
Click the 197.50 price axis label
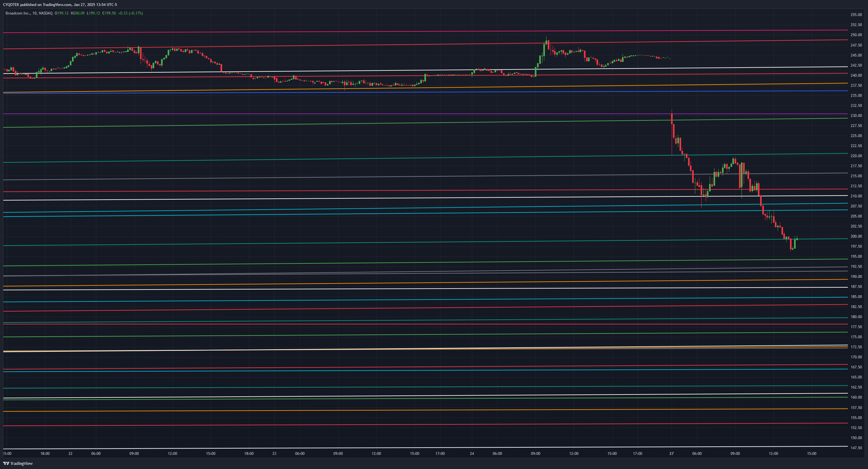point(856,246)
